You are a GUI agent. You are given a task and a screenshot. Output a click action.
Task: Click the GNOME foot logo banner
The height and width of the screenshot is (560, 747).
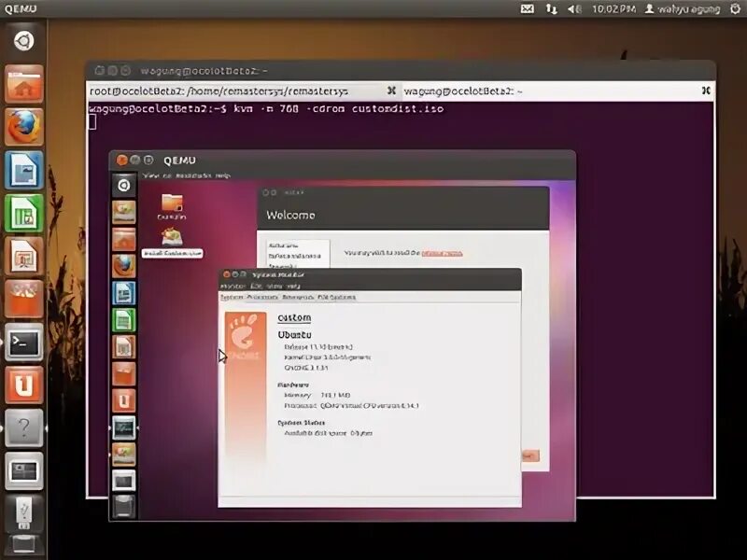246,388
